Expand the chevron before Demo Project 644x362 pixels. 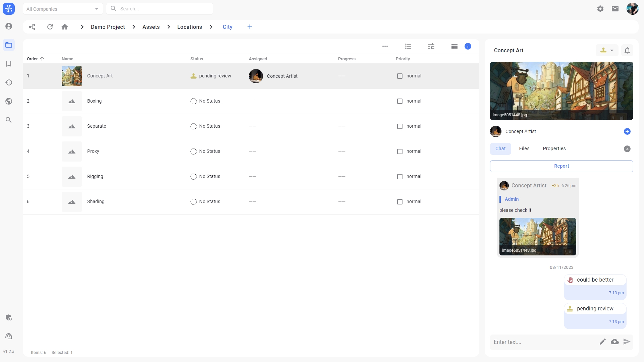click(x=82, y=27)
